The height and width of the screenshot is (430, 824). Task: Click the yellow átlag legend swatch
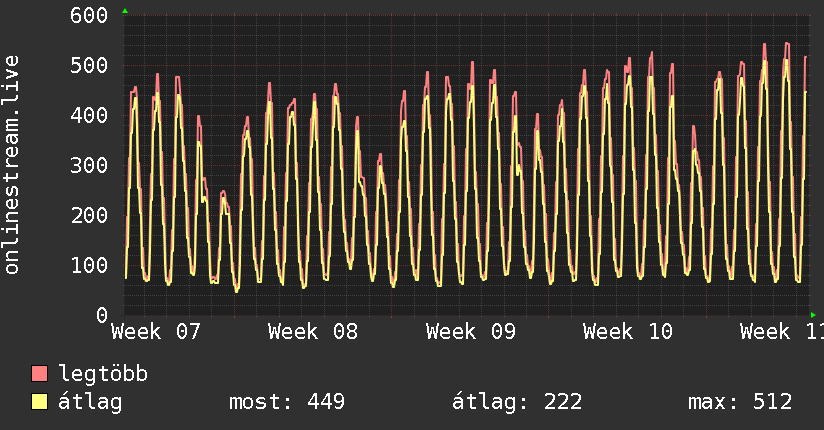[x=39, y=402]
